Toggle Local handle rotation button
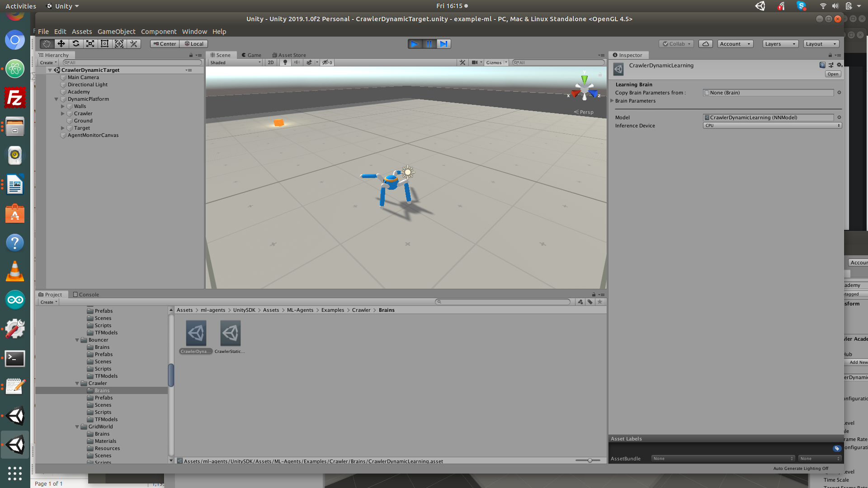Viewport: 868px width, 488px height. [194, 44]
